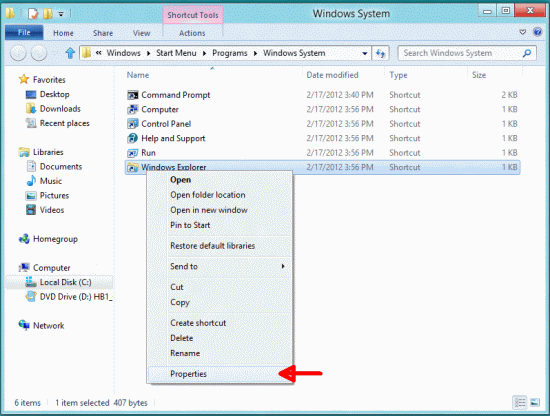
Task: Select Open in new window entry
Action: [x=220, y=210]
